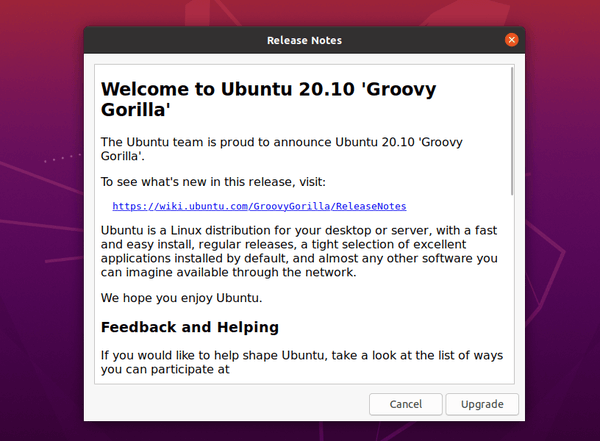600x441 pixels.
Task: Click the 'We hope you enjoy Ubuntu.' sentence
Action: (x=181, y=298)
